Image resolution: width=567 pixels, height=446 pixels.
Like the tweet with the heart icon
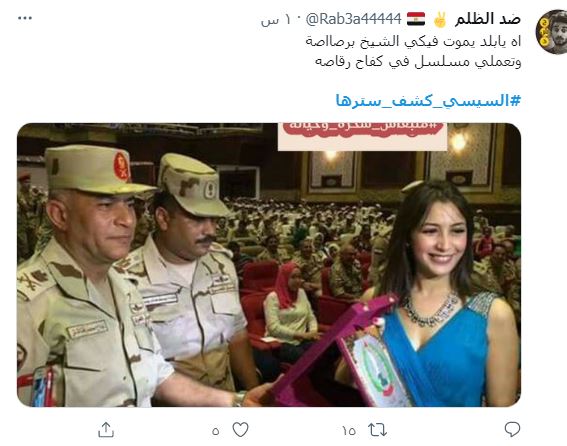240,430
